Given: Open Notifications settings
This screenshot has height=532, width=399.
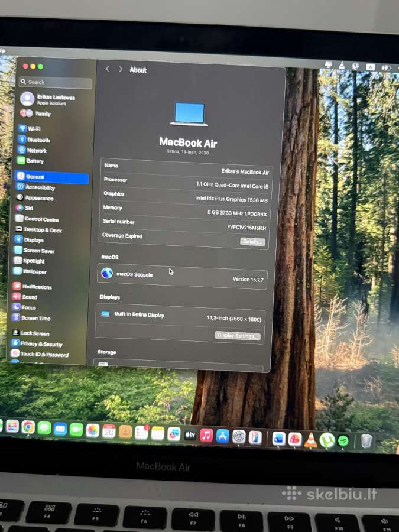Looking at the screenshot, I should click(33, 286).
